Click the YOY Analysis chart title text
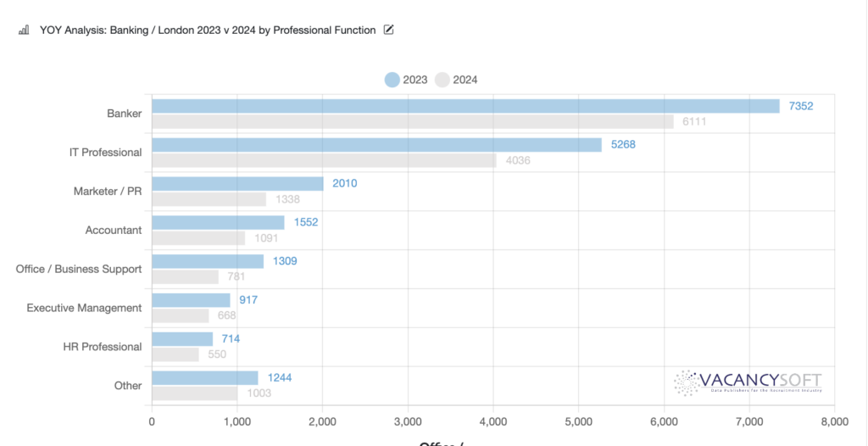Screen dimensions: 868x446 pyautogui.click(x=208, y=31)
